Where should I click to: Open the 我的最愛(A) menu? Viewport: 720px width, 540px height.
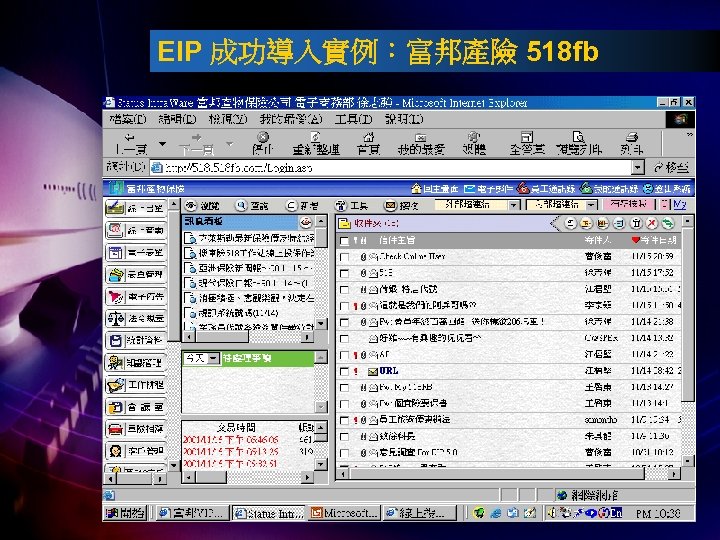291,119
